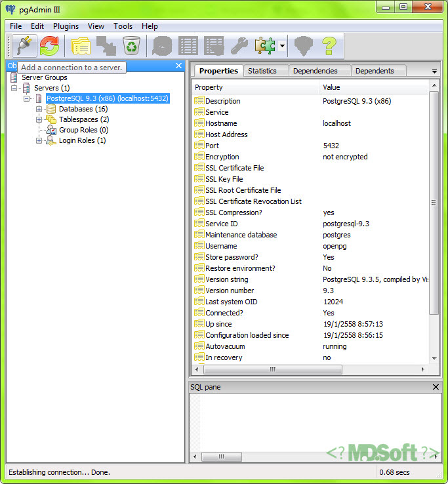Click the 0.68 secs status bar entry

[394, 472]
